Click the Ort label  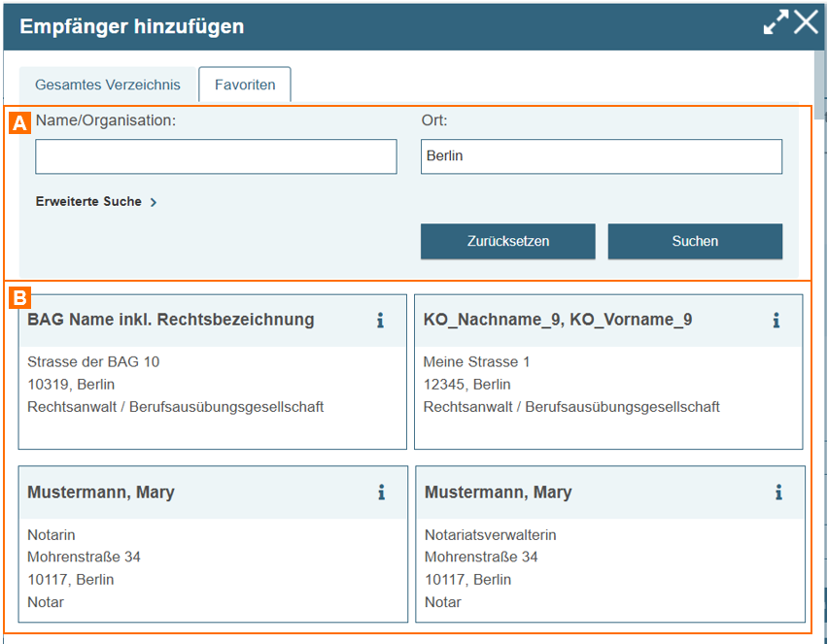pyautogui.click(x=434, y=120)
